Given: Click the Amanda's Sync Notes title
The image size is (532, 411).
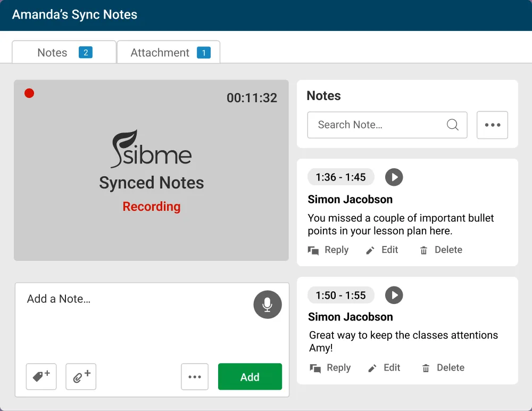Looking at the screenshot, I should [x=74, y=14].
